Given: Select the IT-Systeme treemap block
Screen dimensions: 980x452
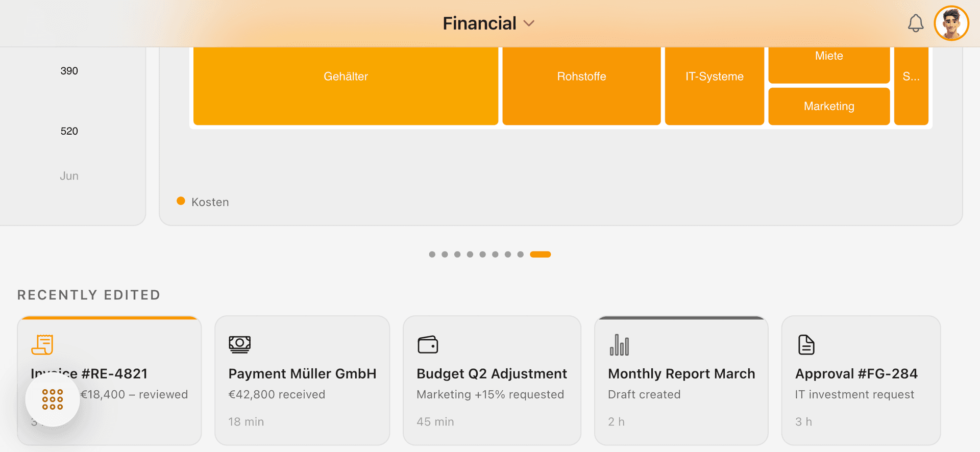Looking at the screenshot, I should coord(714,86).
